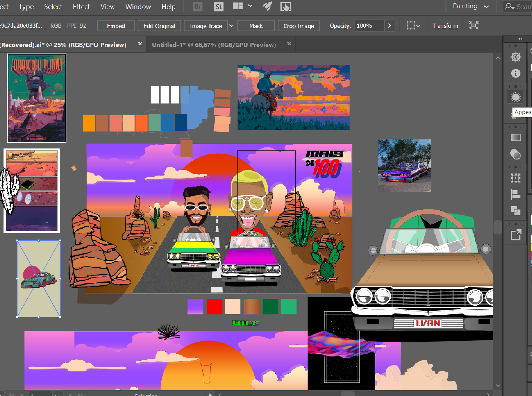Expand the Image Trace presets arrow
Screen dimensions: 532x396
coord(231,26)
